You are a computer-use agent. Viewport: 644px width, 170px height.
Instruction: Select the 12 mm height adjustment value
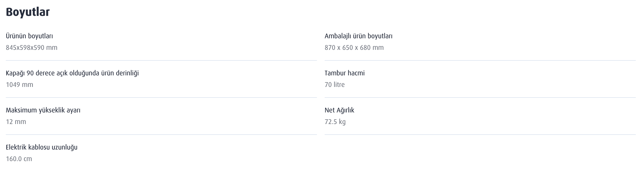point(16,122)
